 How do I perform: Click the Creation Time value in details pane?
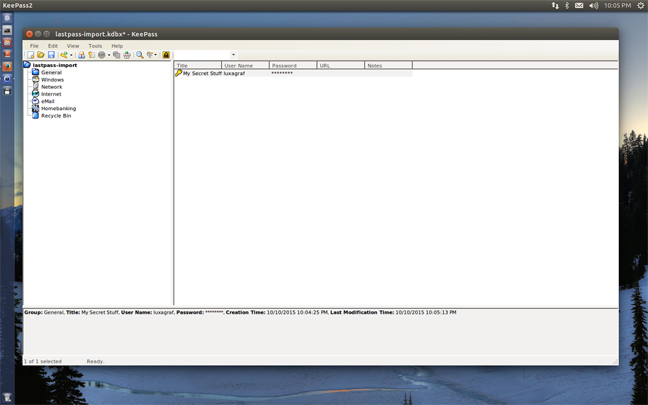pyautogui.click(x=298, y=312)
